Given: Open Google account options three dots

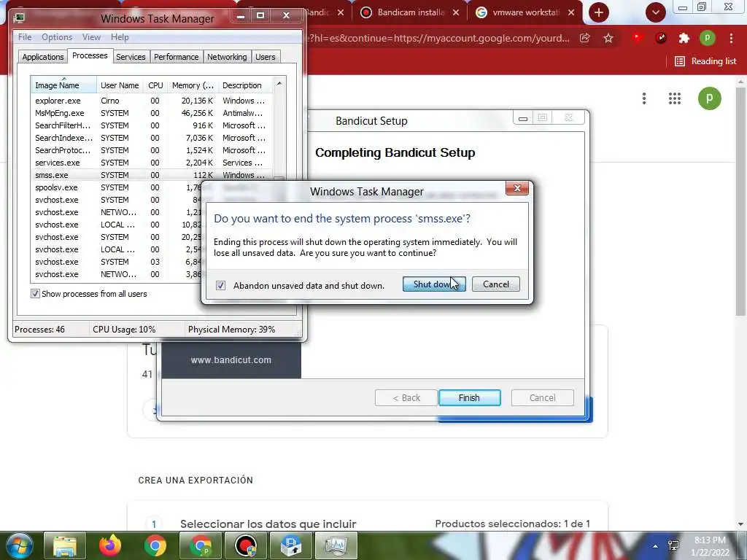Looking at the screenshot, I should [x=644, y=98].
